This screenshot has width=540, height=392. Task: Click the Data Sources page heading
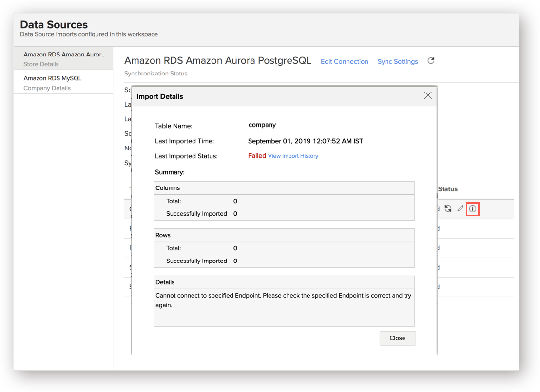(x=54, y=24)
